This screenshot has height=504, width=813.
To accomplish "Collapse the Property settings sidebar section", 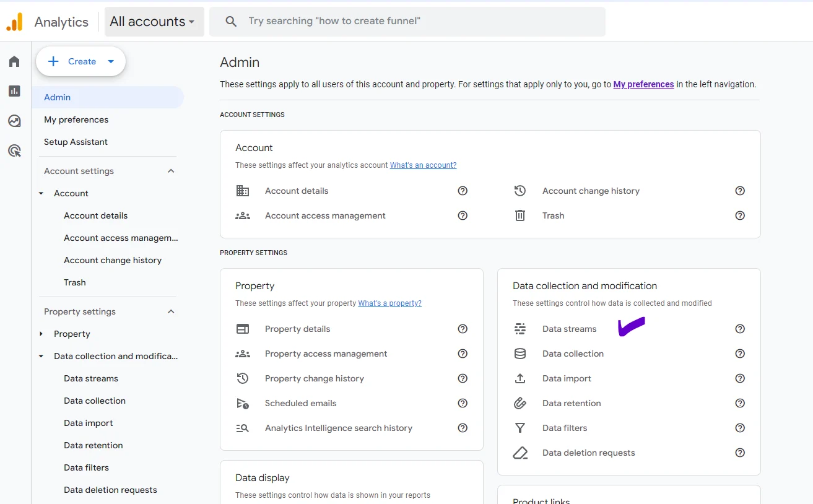I will (171, 311).
